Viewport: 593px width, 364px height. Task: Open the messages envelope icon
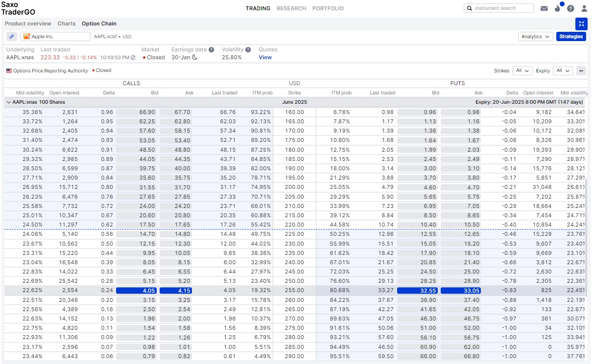[544, 8]
